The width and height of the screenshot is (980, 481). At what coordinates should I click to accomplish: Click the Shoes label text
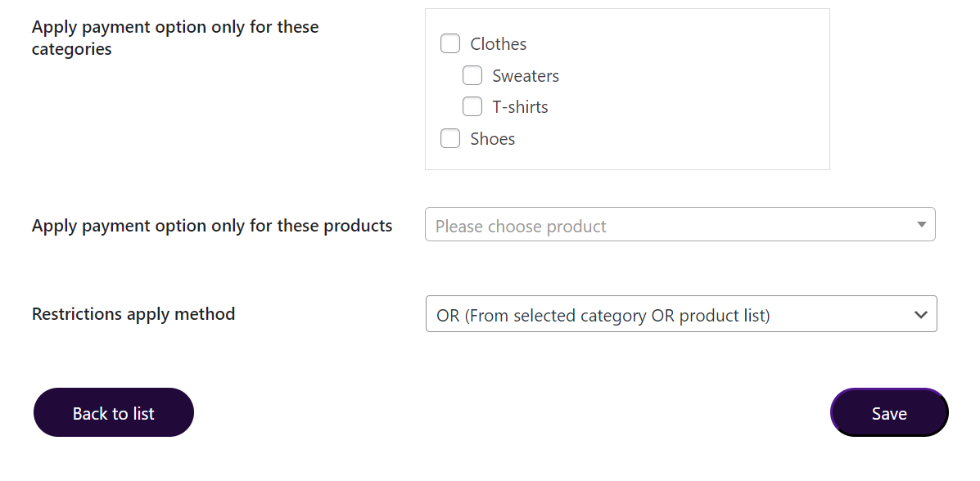pyautogui.click(x=493, y=139)
